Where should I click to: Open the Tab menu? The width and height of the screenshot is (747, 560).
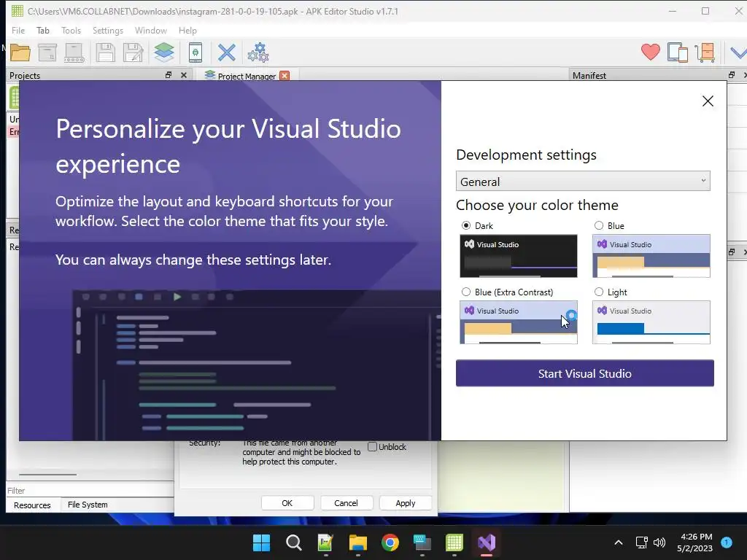(43, 31)
